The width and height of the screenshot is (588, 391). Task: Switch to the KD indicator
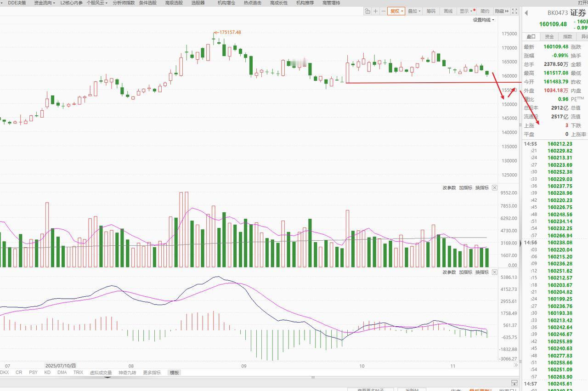point(47,373)
